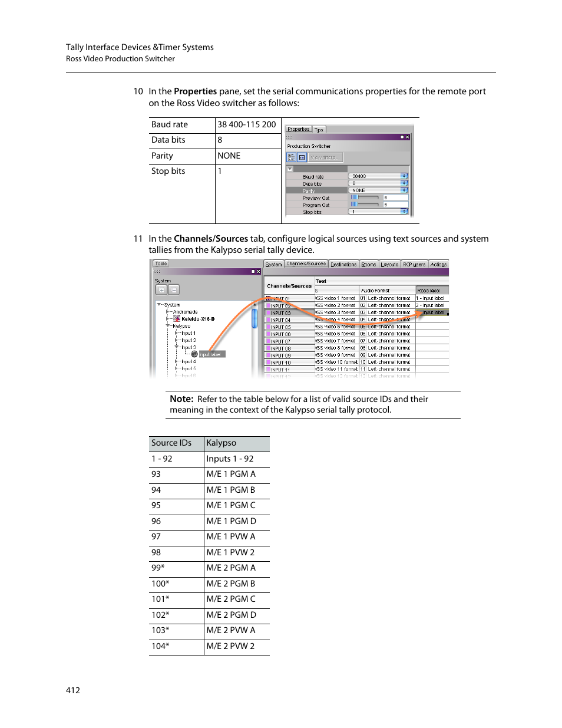This screenshot has height=728, width=562.
Task: Select the INPUT 07 row
Action: tap(290, 341)
